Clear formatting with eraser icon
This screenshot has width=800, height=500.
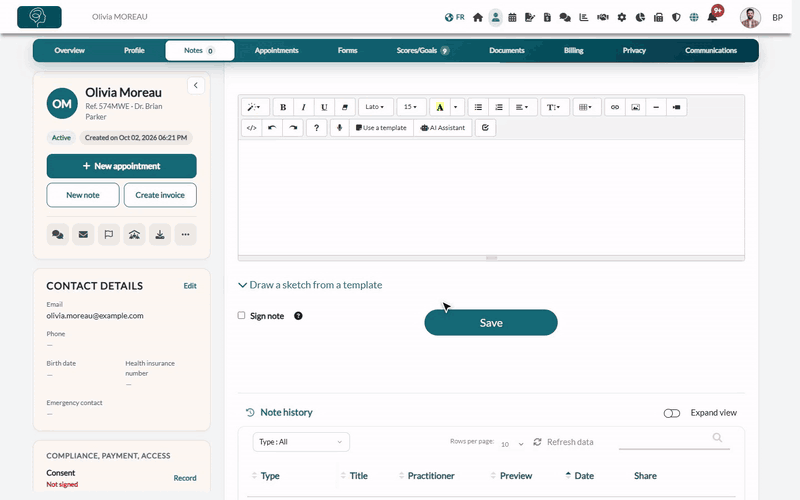[344, 107]
